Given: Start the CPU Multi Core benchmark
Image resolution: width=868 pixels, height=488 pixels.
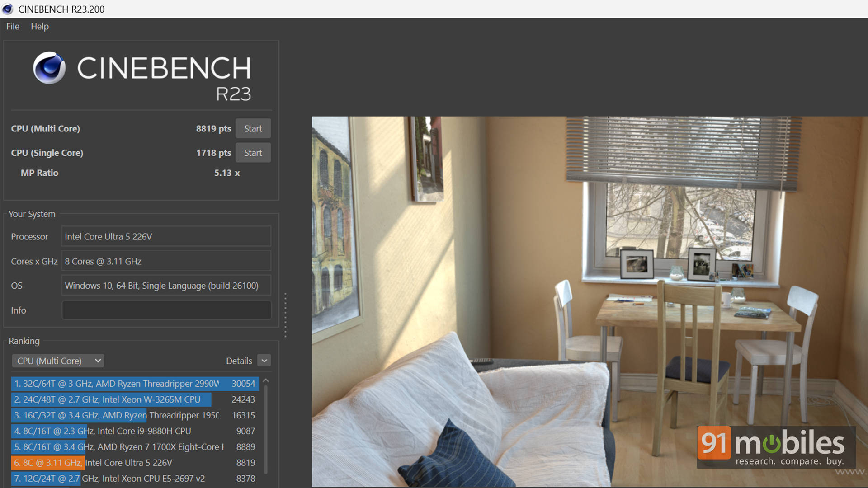Looking at the screenshot, I should point(253,129).
